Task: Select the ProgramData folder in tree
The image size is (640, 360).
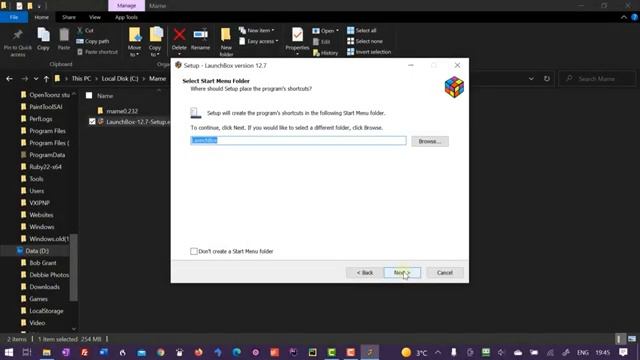Action: (47, 155)
